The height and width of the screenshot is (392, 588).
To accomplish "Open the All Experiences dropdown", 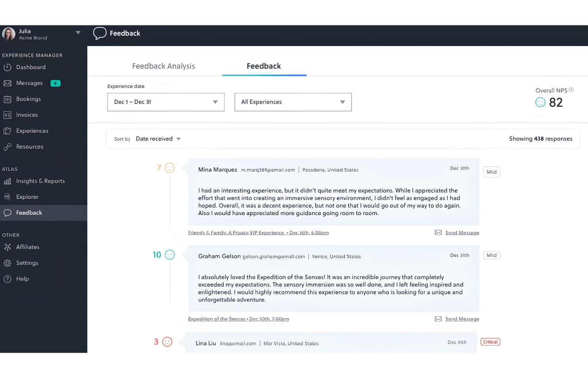I will point(293,102).
